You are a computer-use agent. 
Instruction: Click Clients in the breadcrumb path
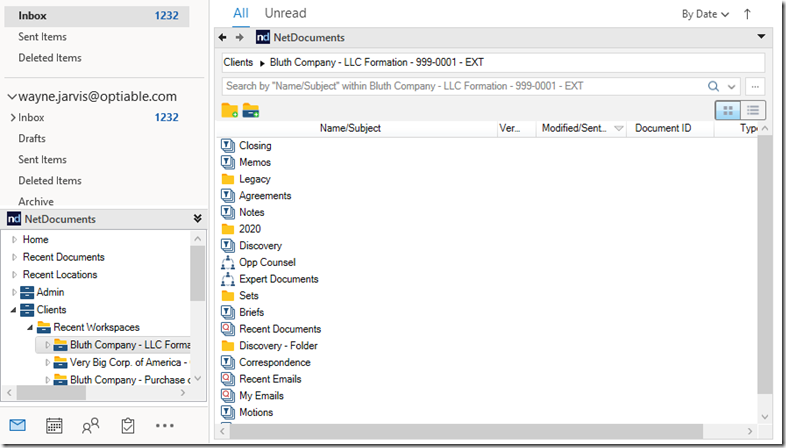tap(238, 62)
